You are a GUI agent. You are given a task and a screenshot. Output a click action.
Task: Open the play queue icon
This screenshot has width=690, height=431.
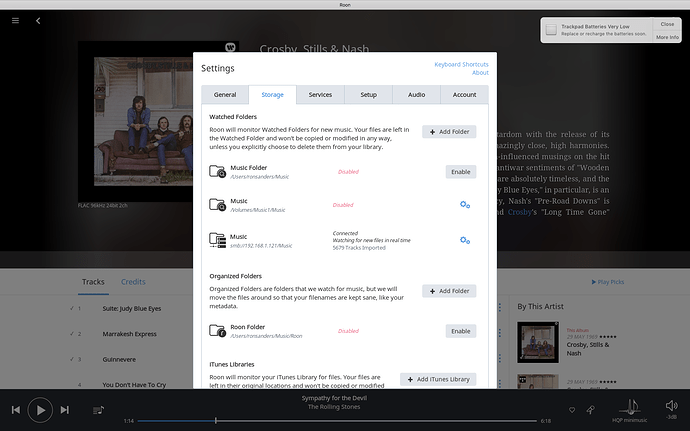99,410
